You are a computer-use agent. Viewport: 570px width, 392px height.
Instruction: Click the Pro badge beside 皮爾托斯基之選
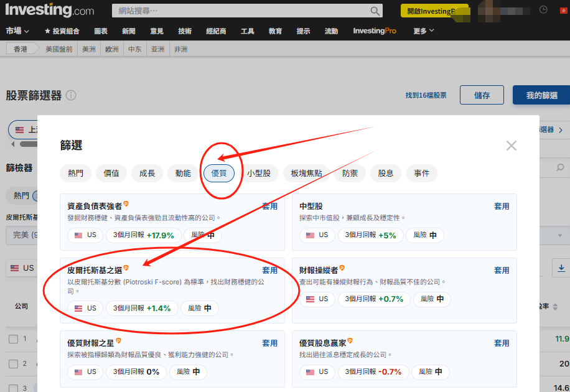(x=126, y=268)
